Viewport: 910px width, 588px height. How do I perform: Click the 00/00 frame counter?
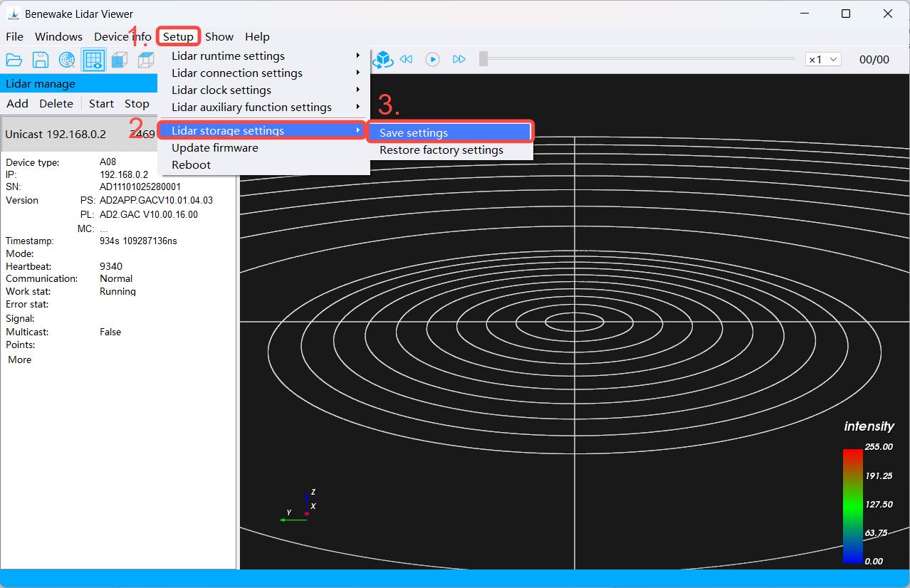click(x=874, y=59)
